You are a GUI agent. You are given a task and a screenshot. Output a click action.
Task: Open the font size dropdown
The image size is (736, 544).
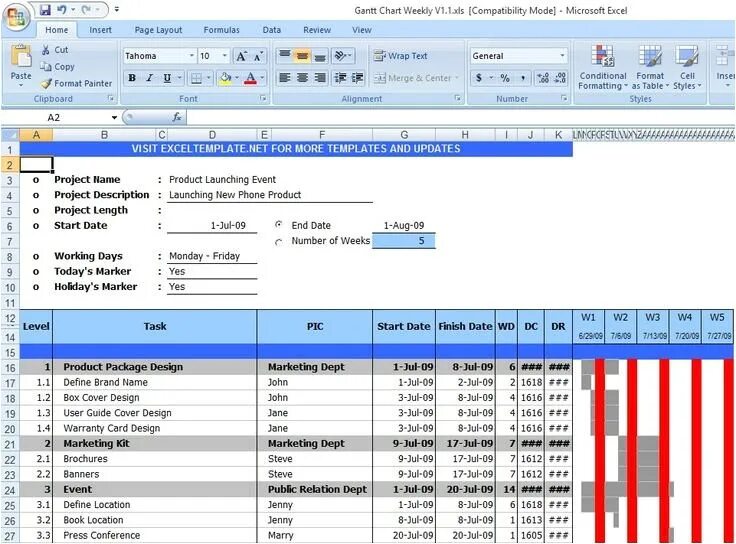coord(224,56)
